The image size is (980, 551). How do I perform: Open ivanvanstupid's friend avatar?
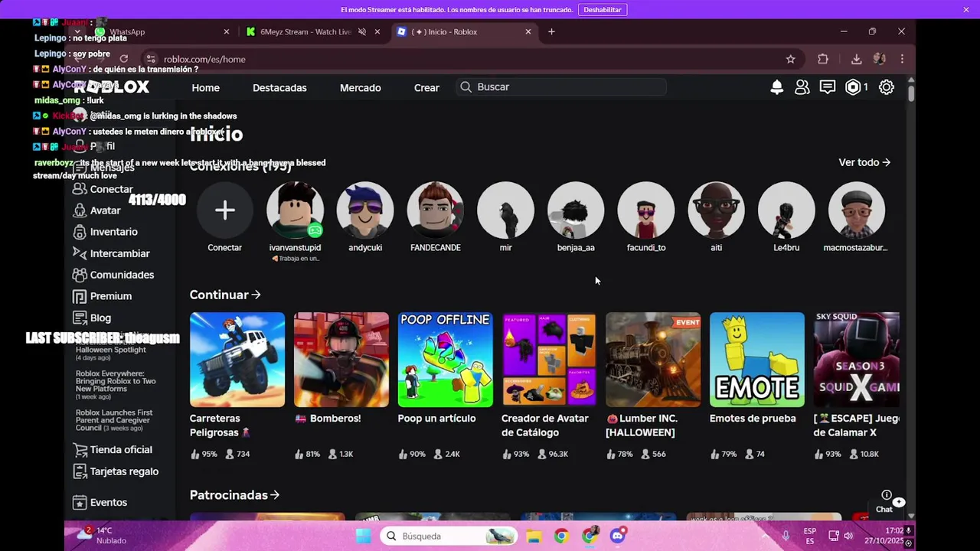pyautogui.click(x=295, y=210)
